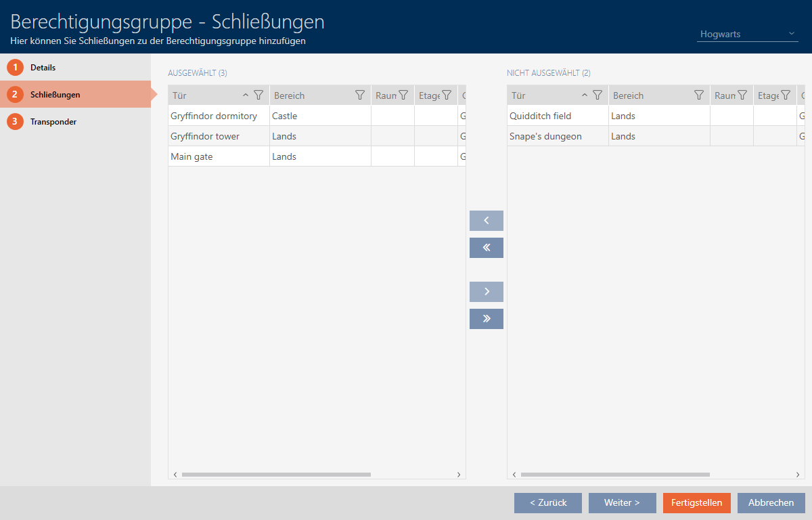
Task: Click single right arrow to remove the lock
Action: pyautogui.click(x=486, y=292)
